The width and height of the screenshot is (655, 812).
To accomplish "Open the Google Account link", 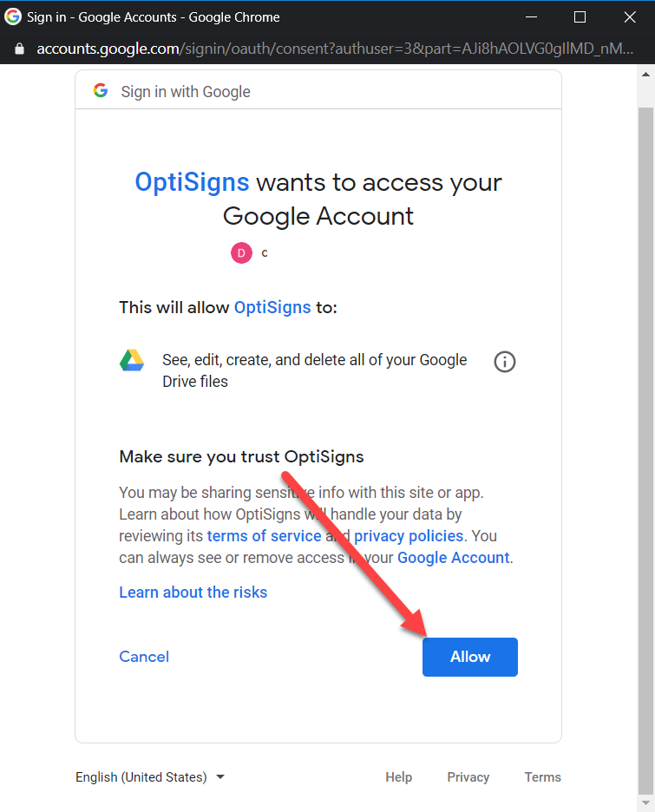I will coord(454,558).
